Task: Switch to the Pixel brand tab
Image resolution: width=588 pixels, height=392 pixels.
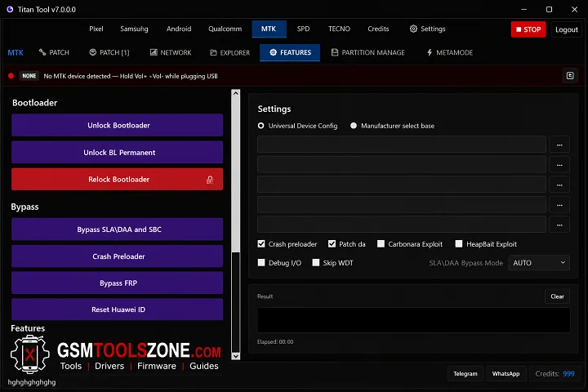Action: pos(96,29)
